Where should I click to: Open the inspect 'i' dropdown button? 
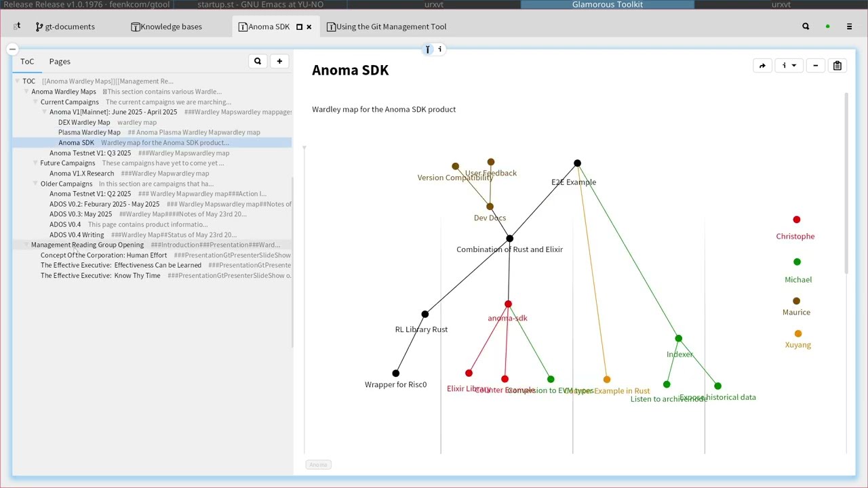click(x=789, y=66)
